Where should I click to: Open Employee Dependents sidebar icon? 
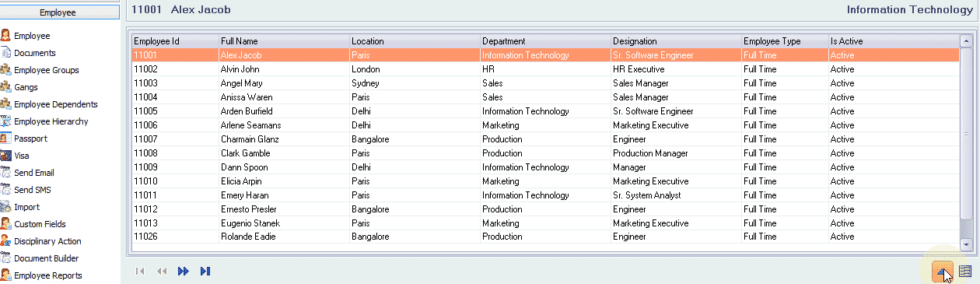pyautogui.click(x=6, y=104)
